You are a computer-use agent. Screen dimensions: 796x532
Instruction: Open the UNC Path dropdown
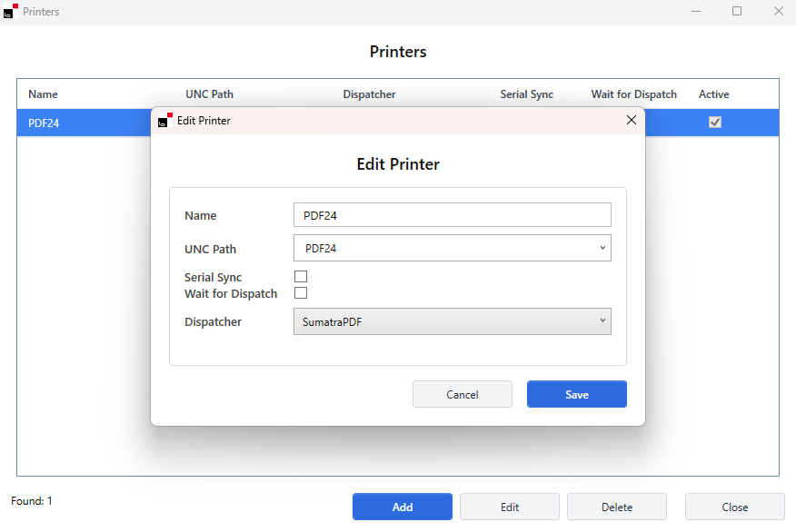click(452, 248)
